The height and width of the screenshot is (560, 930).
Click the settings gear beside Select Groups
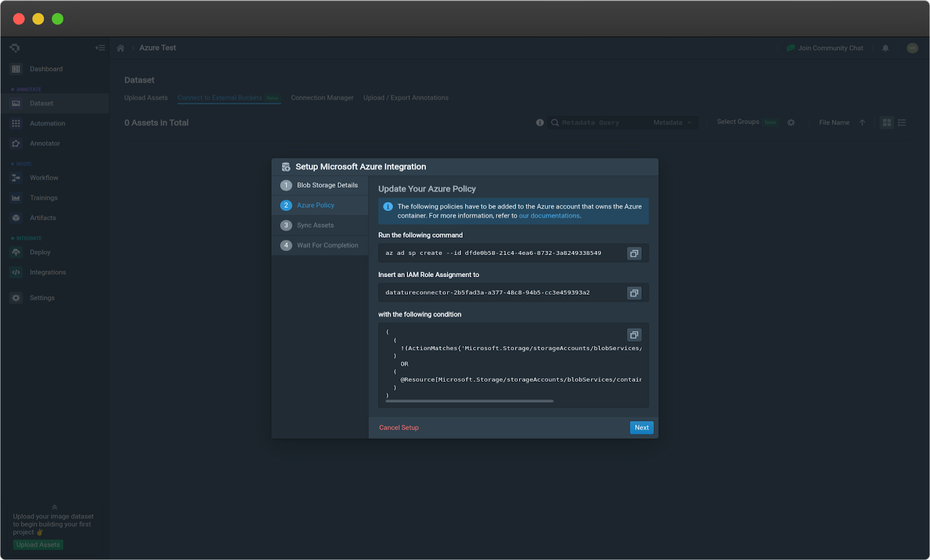(791, 123)
